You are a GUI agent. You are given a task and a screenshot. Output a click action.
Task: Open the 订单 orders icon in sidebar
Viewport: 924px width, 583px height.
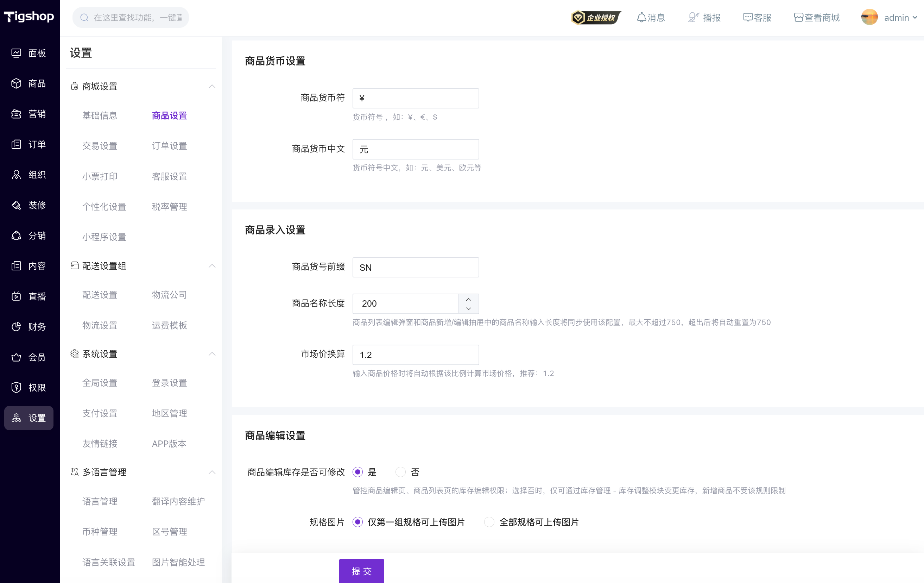tap(16, 144)
